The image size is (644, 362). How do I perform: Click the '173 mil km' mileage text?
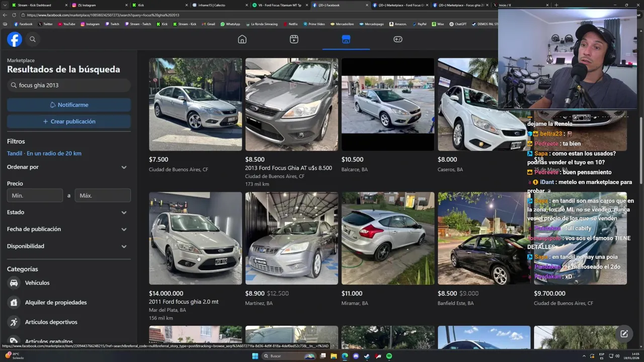point(257,184)
